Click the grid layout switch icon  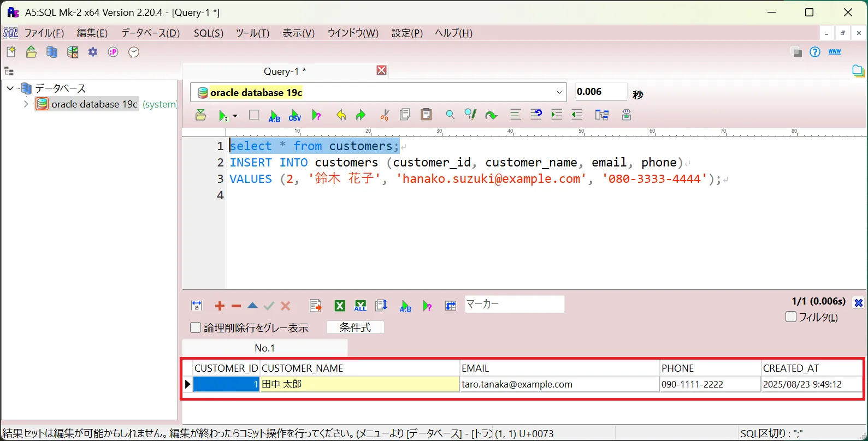click(450, 306)
